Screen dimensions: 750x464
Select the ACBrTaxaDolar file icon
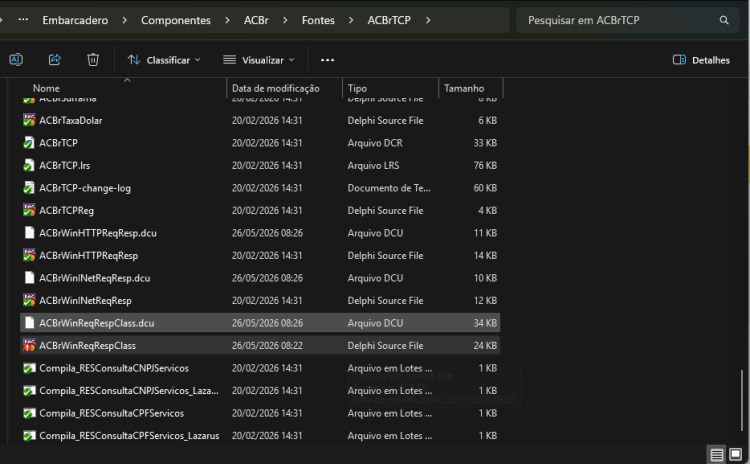click(x=29, y=120)
